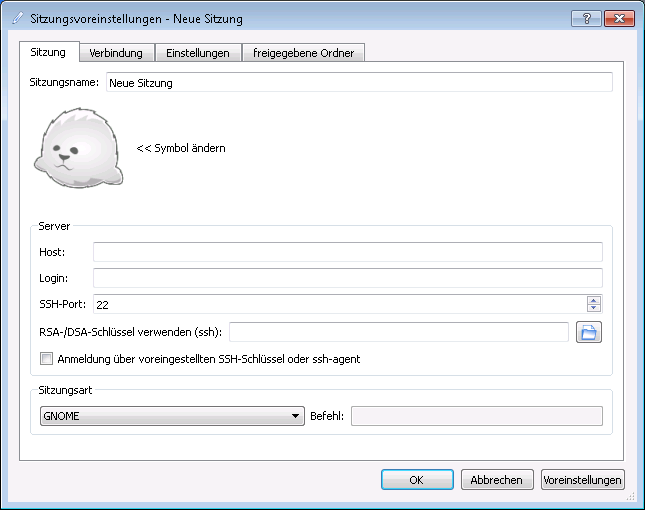This screenshot has height=510, width=645.
Task: Focus the Host input field
Action: coord(348,251)
